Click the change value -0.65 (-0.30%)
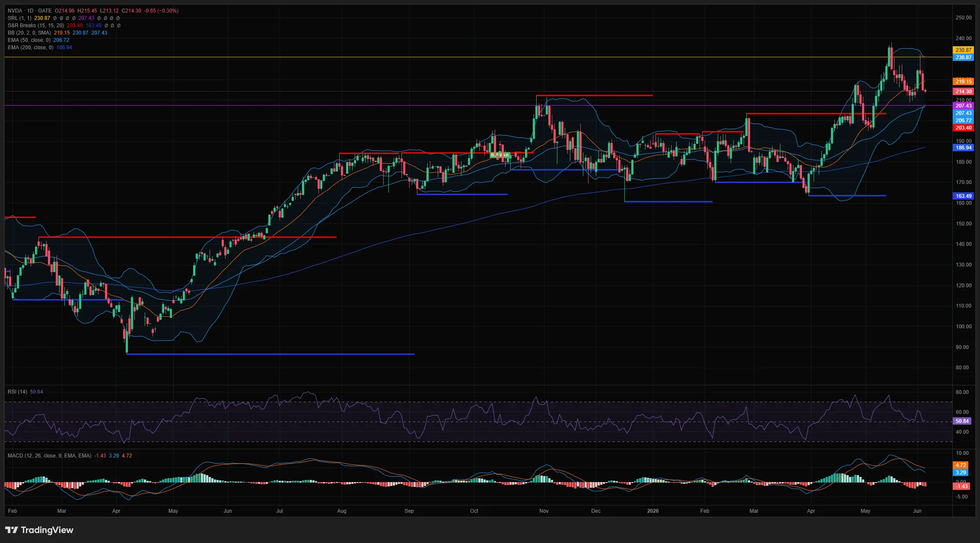Viewport: 980px width, 543px height. coord(161,11)
